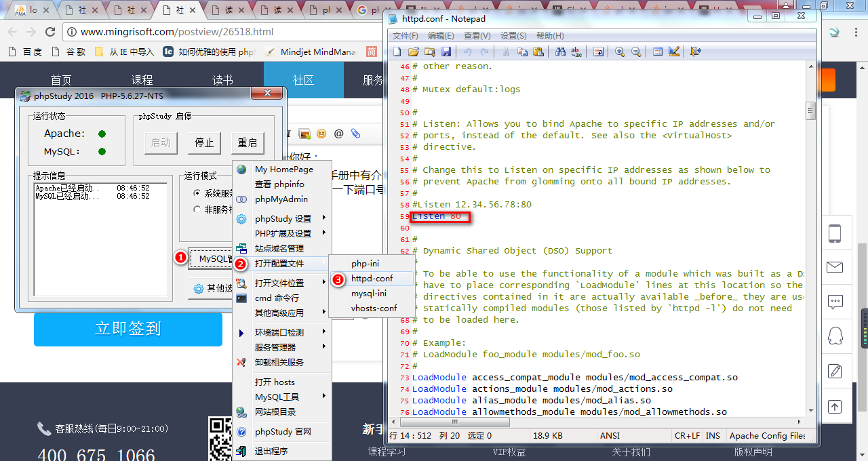Open 帮助(H) menu in Notepad
This screenshot has width=868, height=461.
tap(550, 36)
